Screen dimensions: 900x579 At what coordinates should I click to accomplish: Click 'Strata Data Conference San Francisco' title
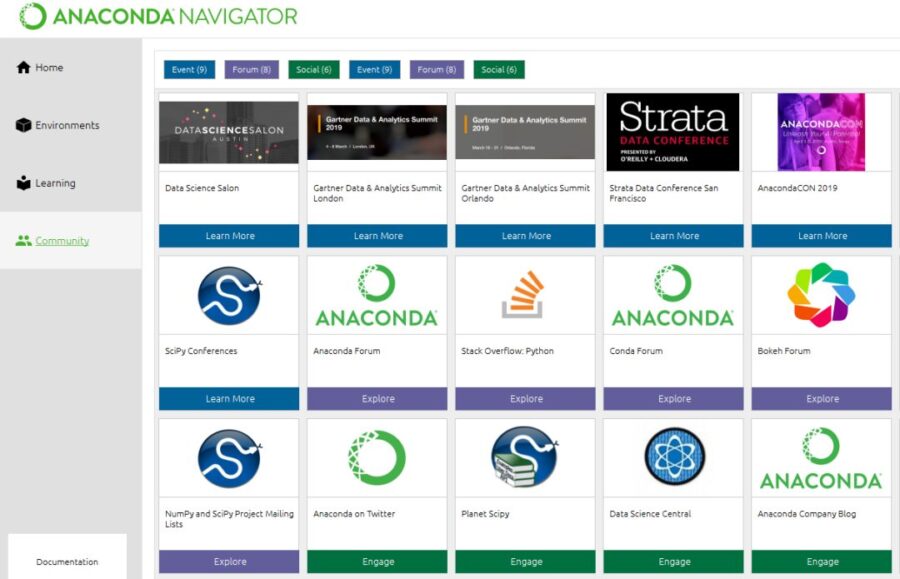[x=664, y=193]
